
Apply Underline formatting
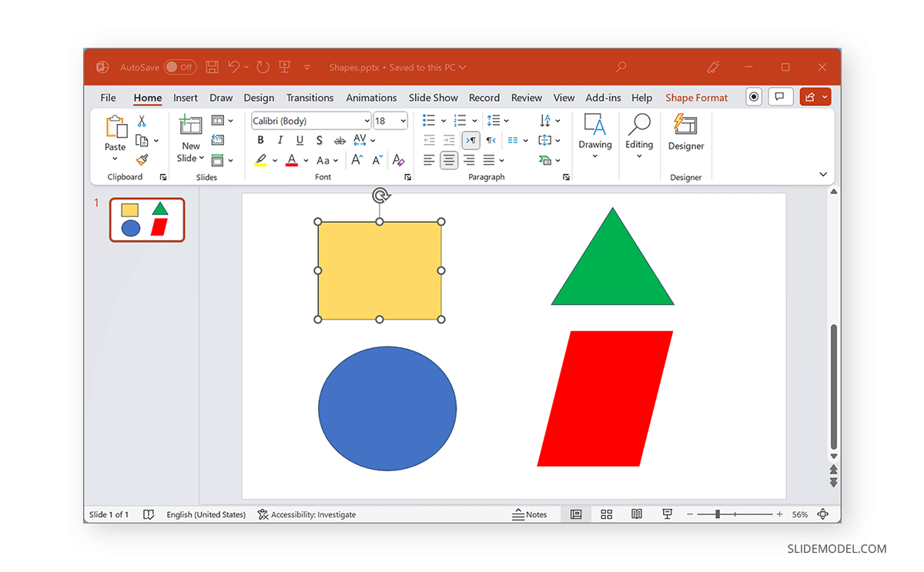300,140
